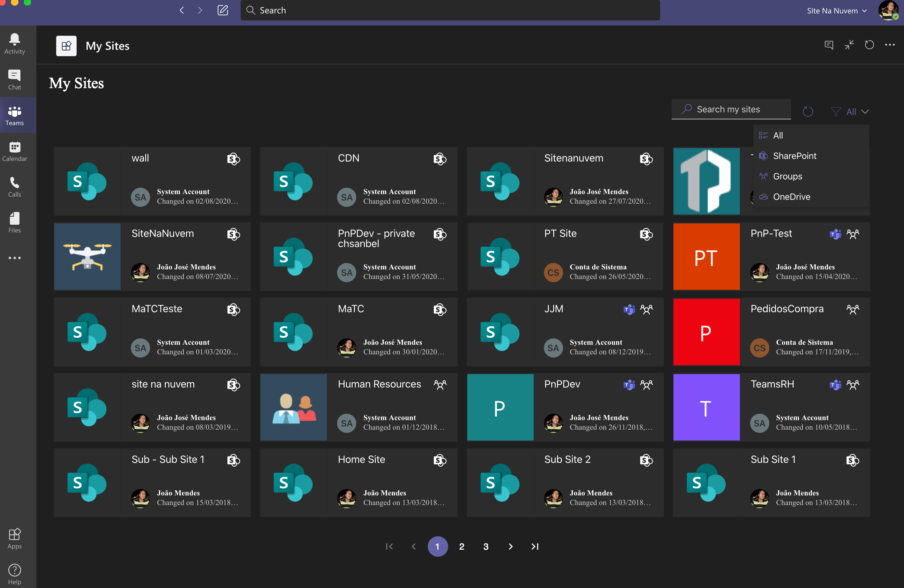Click the Teams icon on PnP-Test card

(x=835, y=234)
